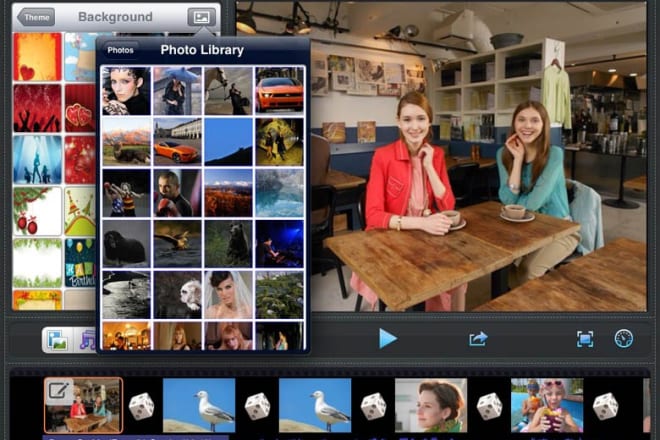Pick the white bulldog photo
This screenshot has width=660, height=440.
click(x=177, y=295)
